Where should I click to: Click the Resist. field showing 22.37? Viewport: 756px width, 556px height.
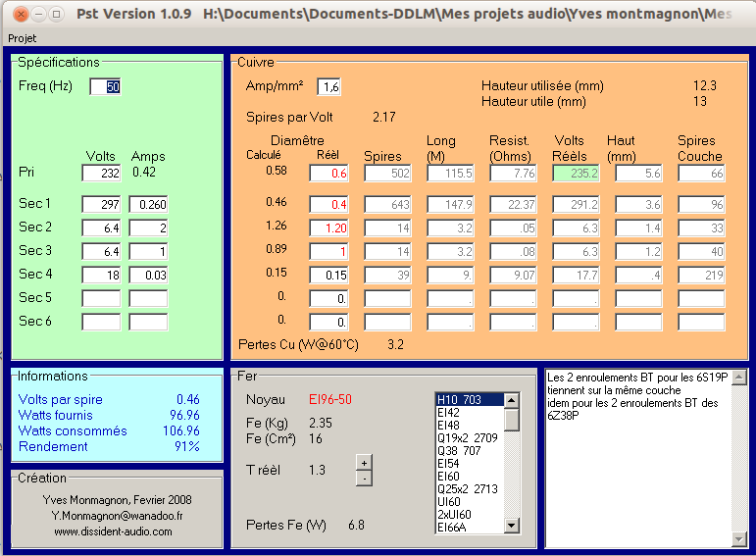coord(513,205)
